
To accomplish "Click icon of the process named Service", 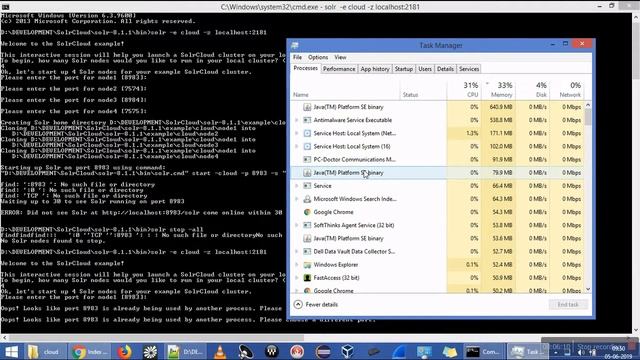I will click(307, 186).
